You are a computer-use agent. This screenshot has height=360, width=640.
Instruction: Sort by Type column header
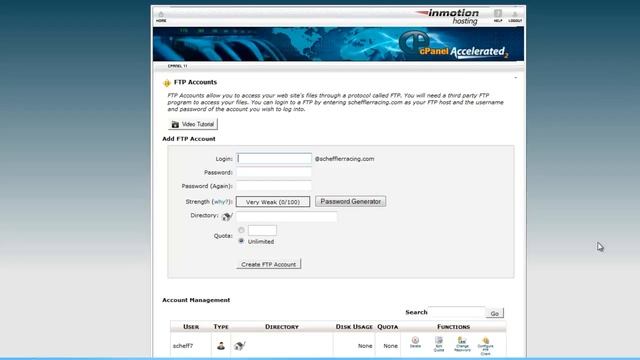point(221,327)
